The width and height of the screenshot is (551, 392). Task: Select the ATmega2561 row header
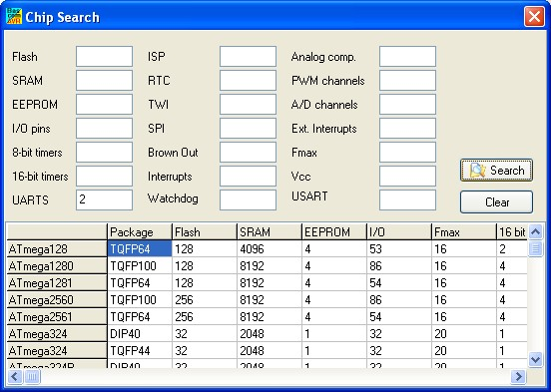tap(57, 317)
